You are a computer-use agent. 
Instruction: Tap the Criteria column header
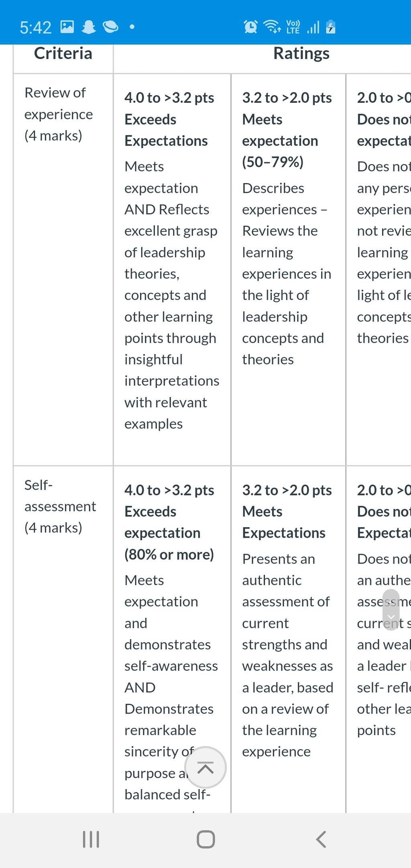(63, 53)
